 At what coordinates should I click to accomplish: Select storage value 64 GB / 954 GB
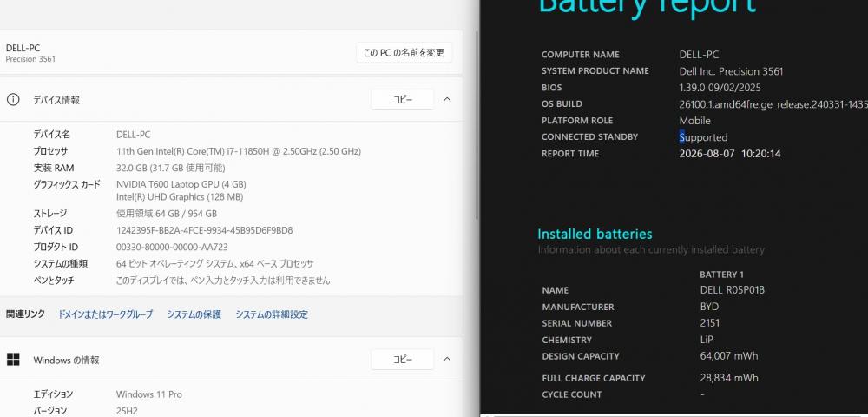click(x=167, y=214)
